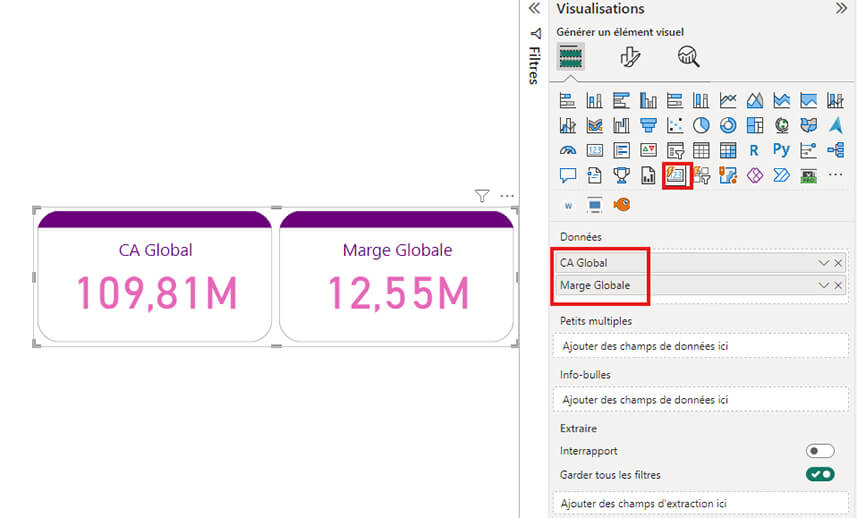Open Marge Globale field dropdown chevron
The image size is (857, 518).
point(824,285)
